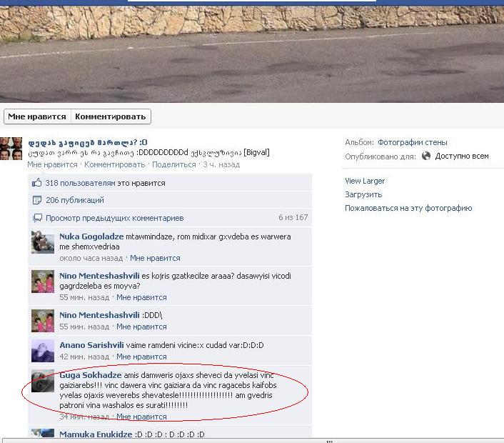504x443 pixels.
Task: Open Nuka Gogoladze's profile picture
Action: (43, 242)
